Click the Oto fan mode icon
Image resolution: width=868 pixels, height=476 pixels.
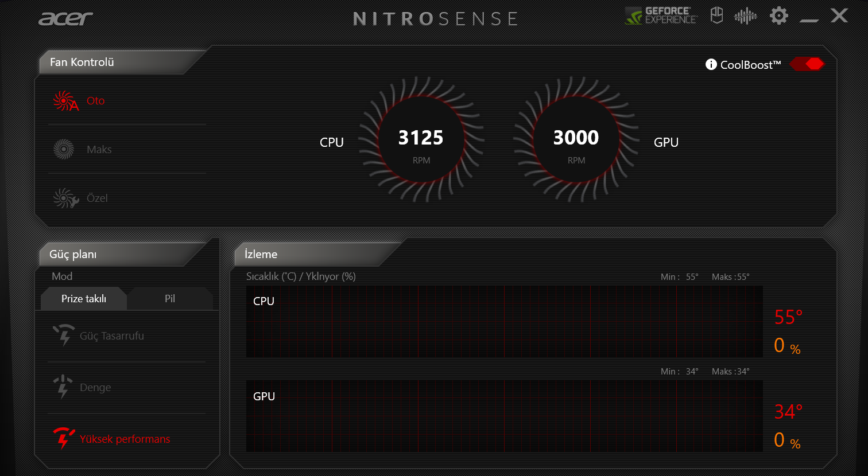65,101
